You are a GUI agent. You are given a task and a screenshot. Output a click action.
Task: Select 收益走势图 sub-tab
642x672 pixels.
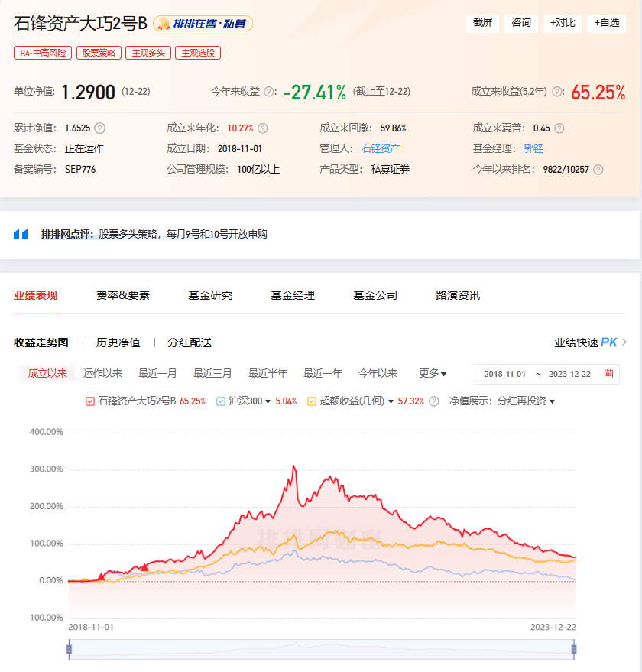tap(41, 342)
